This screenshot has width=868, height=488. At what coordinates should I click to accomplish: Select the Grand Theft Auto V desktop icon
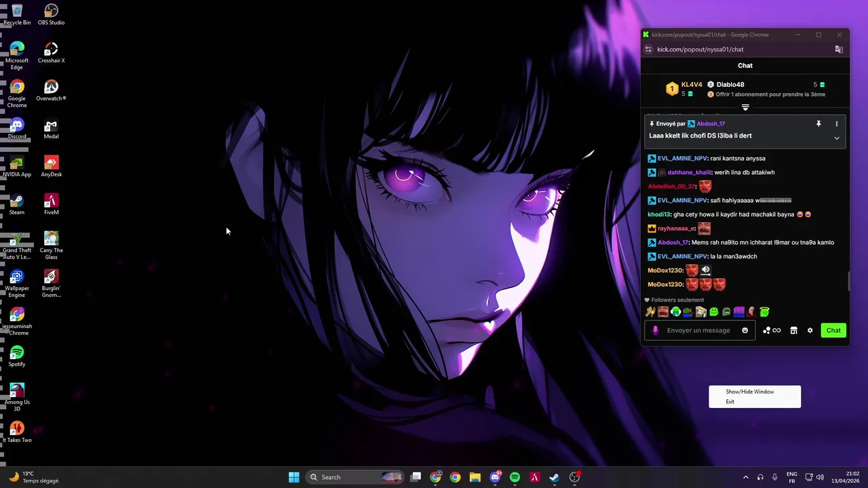pos(17,245)
